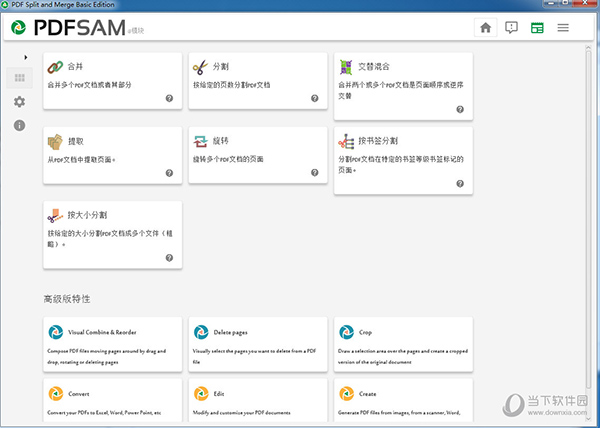Open help for the 提取 module
Image resolution: width=600 pixels, height=428 pixels.
coord(169,173)
